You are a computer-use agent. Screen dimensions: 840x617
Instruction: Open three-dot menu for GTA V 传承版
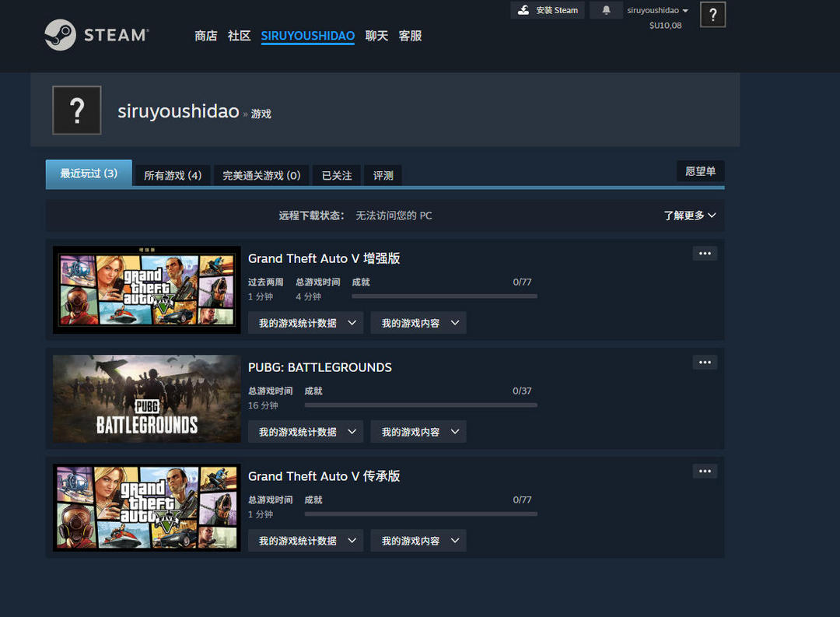tap(705, 472)
